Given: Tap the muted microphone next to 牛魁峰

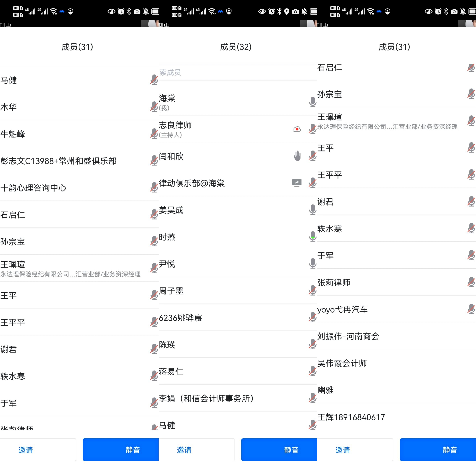Looking at the screenshot, I should pos(154,134).
